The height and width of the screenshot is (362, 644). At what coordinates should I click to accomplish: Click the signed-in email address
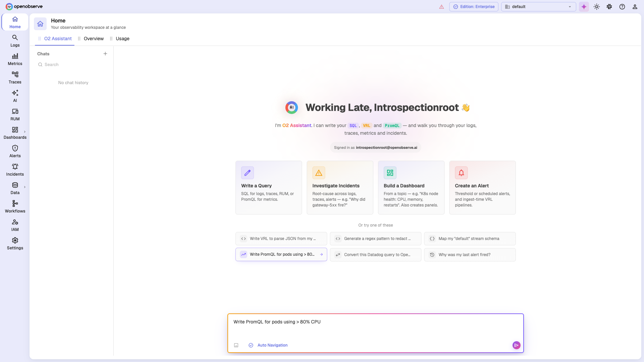(x=386, y=148)
